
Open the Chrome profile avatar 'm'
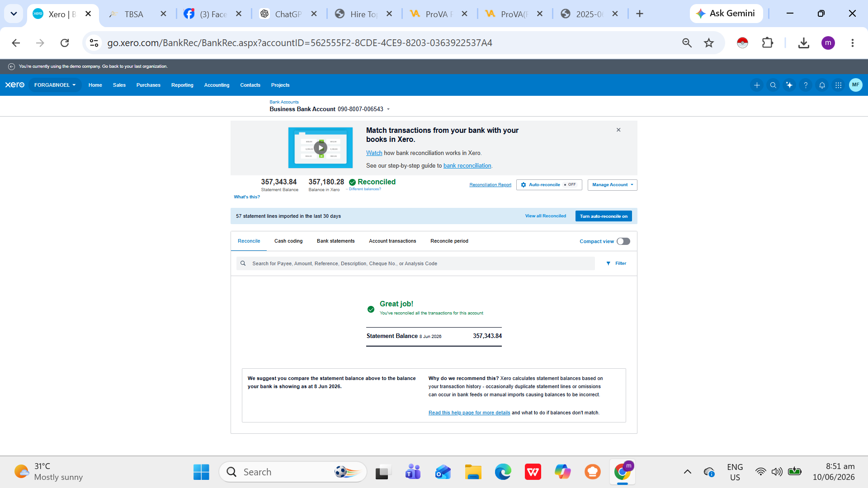click(x=828, y=43)
